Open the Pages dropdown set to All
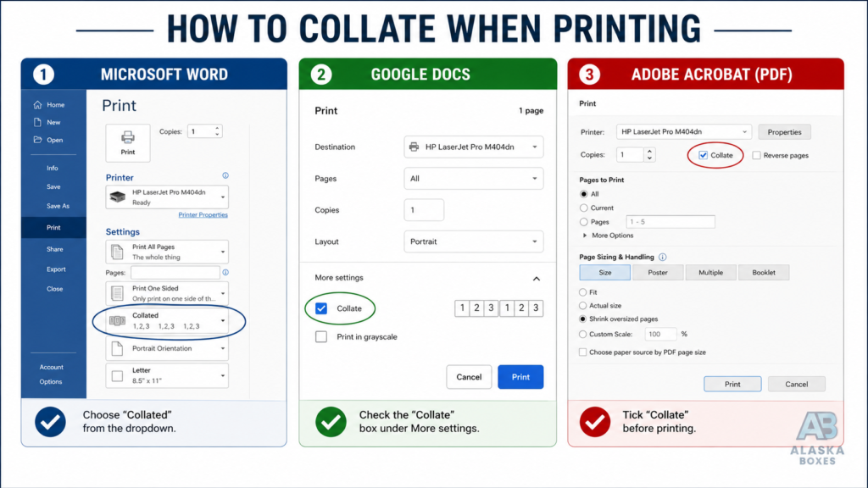868x488 pixels. (x=474, y=178)
